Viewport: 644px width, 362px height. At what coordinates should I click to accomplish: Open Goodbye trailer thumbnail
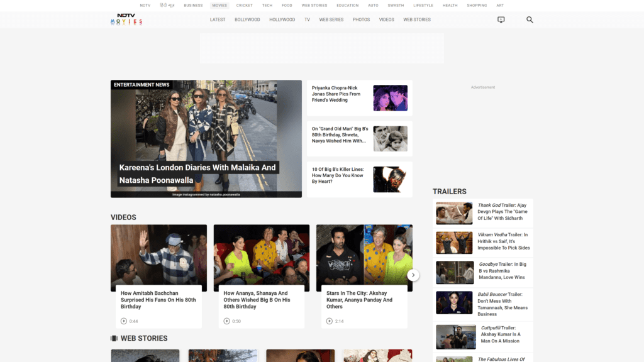[455, 273]
